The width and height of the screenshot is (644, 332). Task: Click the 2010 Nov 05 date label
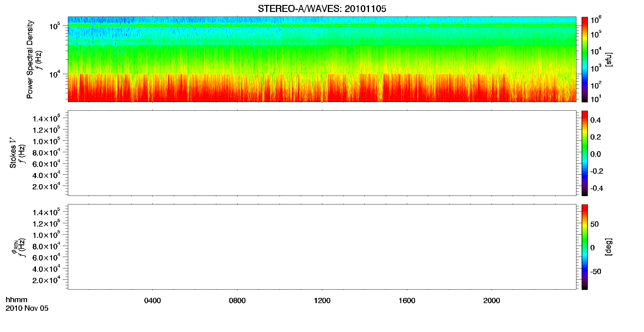(27, 308)
